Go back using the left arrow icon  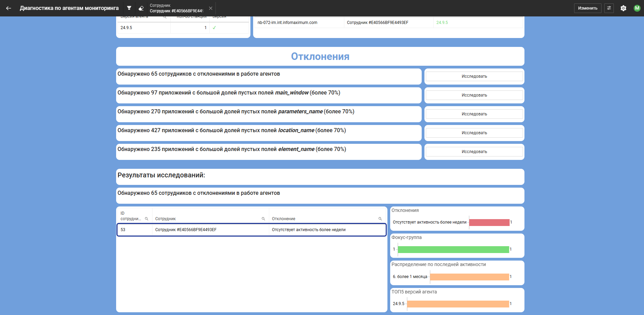(x=9, y=8)
